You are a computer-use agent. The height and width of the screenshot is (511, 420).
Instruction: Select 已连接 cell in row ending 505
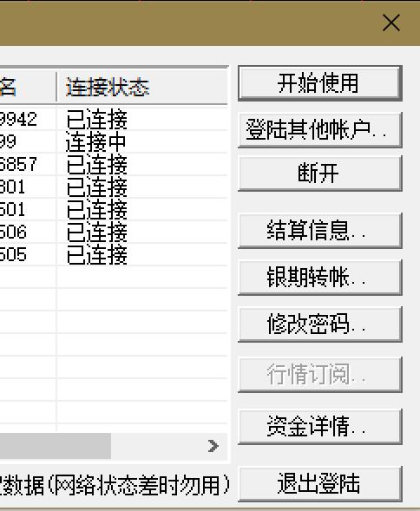97,254
